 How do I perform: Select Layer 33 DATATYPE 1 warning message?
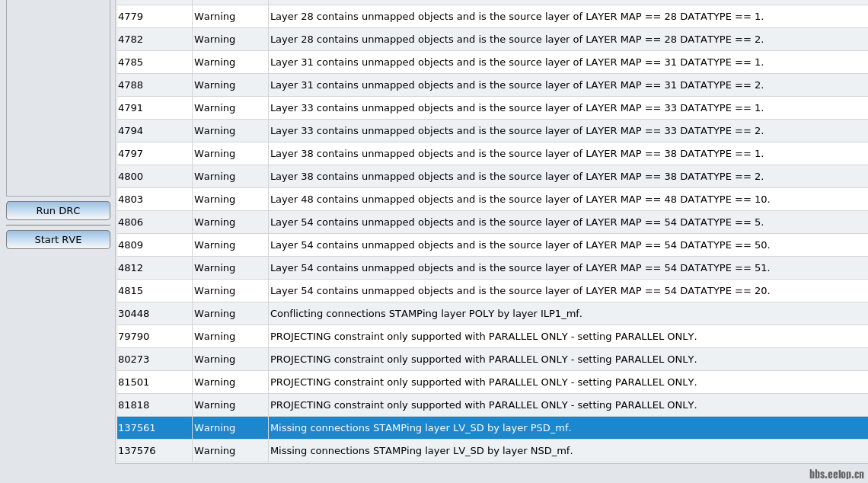click(516, 108)
